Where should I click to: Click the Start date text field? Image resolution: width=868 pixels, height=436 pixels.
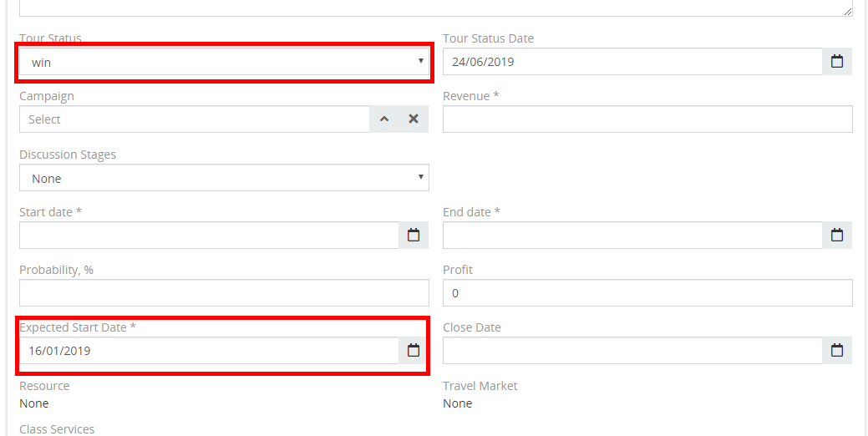point(209,236)
